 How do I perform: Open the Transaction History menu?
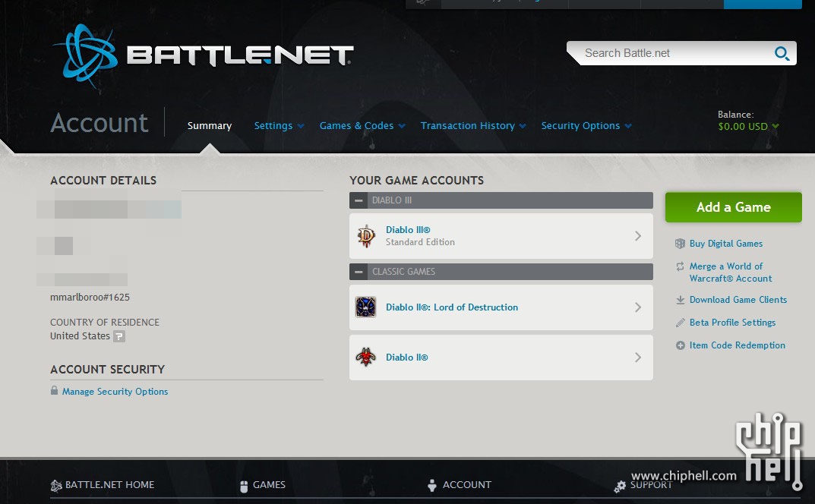467,126
